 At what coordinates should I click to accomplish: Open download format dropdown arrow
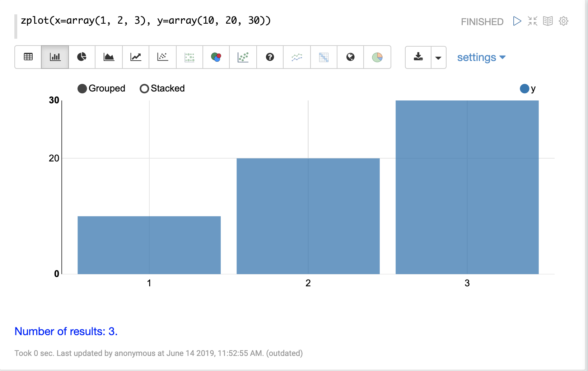[x=438, y=57]
